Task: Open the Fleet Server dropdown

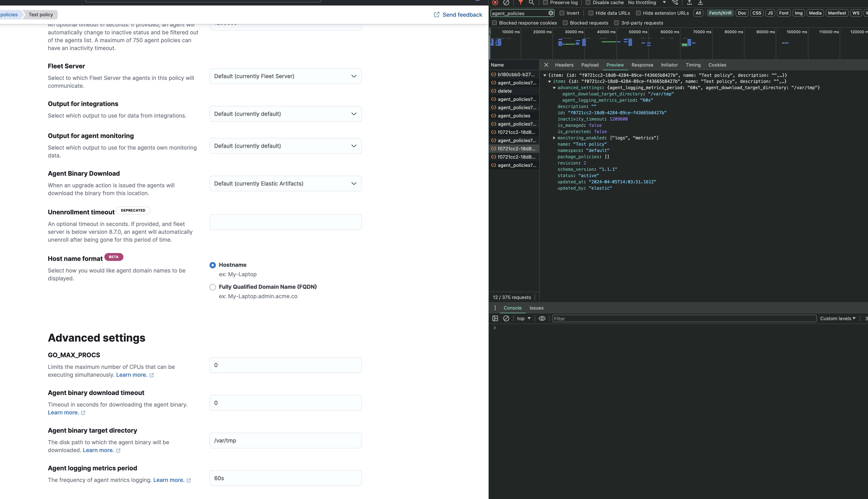Action: [x=285, y=76]
